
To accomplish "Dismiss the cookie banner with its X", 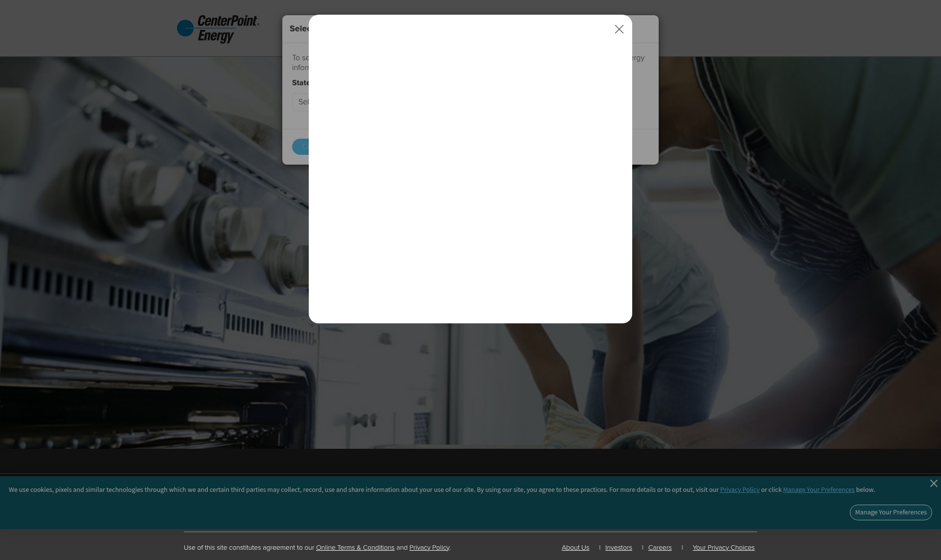I will point(934,484).
